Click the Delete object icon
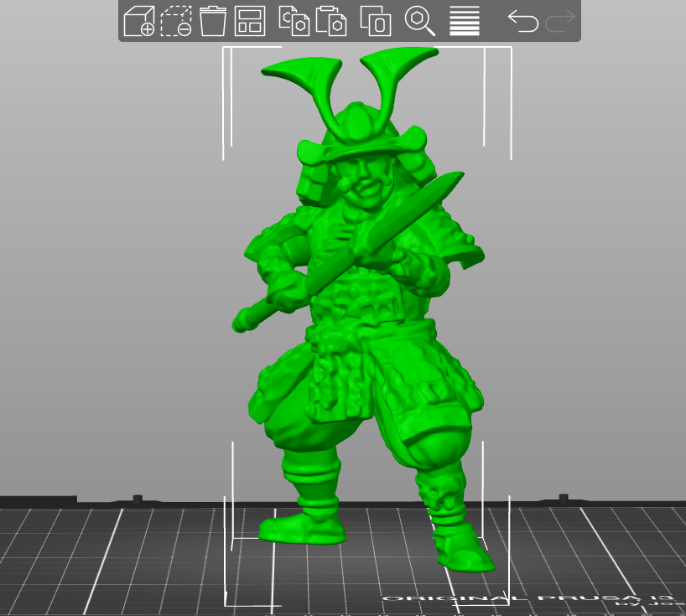 (x=176, y=21)
